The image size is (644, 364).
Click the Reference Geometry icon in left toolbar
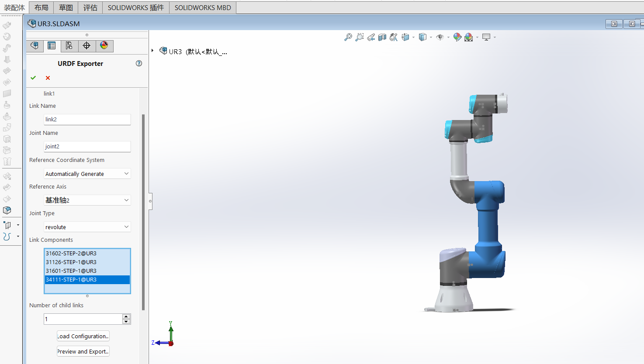(7, 225)
